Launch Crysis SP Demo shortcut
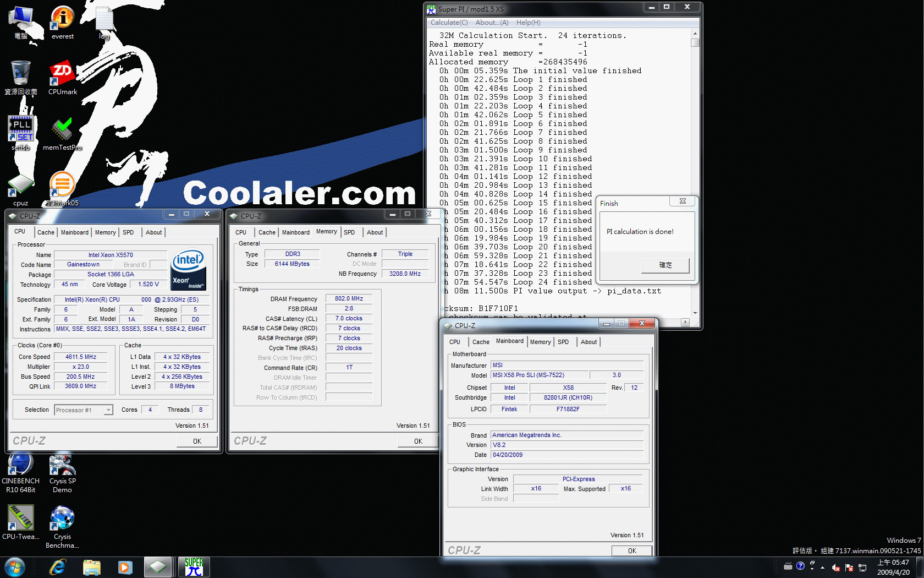This screenshot has width=924, height=578. (62, 473)
